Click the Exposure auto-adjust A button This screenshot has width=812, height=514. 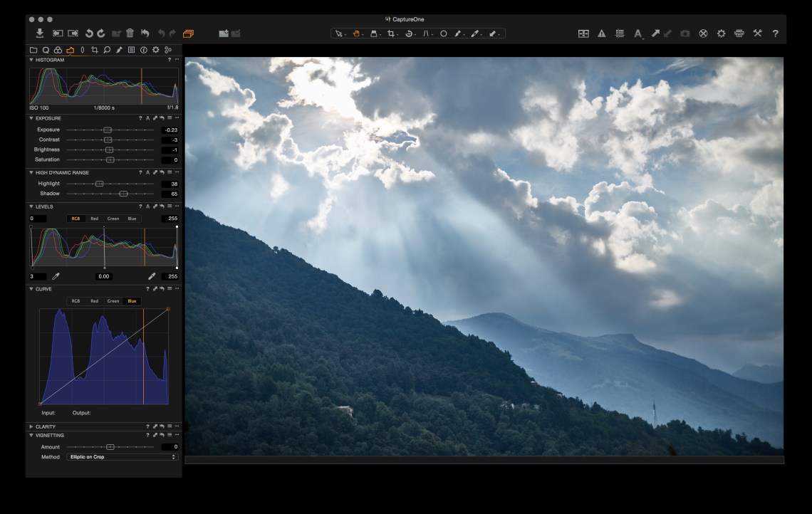147,118
